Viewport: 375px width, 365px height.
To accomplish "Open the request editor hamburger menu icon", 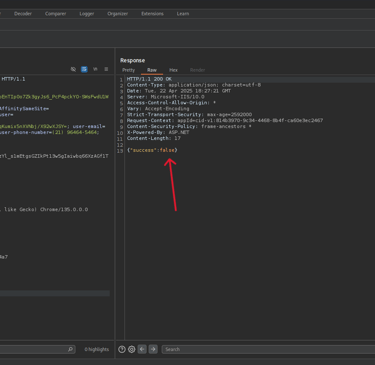I will pos(106,69).
